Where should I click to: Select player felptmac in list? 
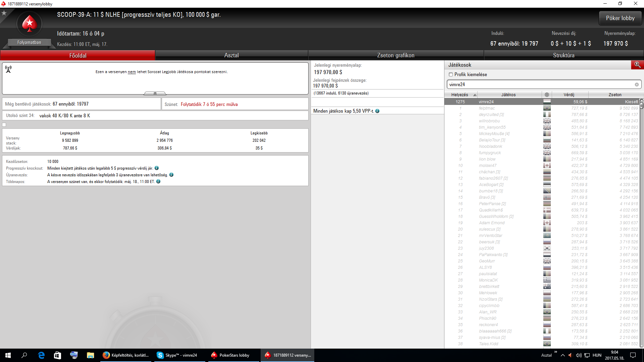click(x=542, y=108)
